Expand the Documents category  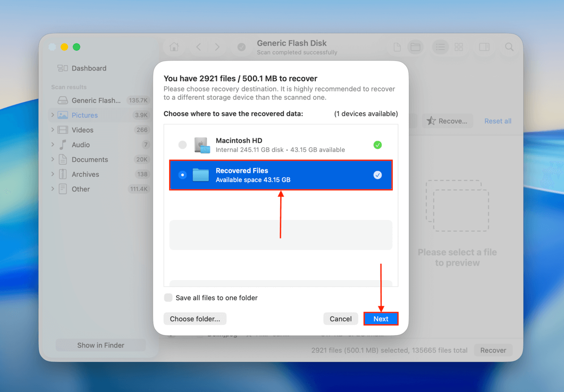[52, 159]
